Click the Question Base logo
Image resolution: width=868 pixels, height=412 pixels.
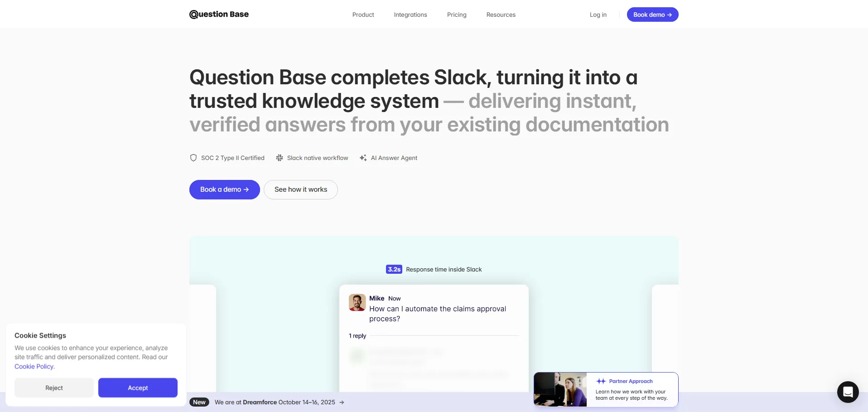219,15
